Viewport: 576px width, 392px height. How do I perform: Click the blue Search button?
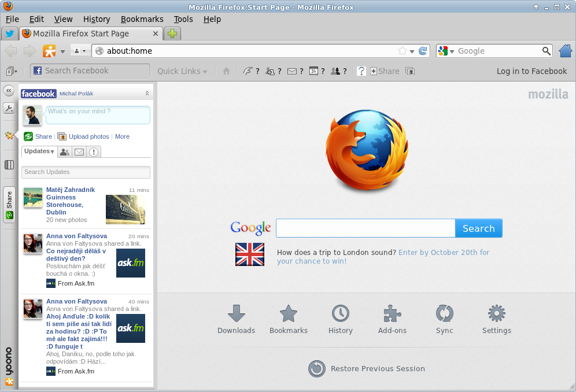pos(479,228)
